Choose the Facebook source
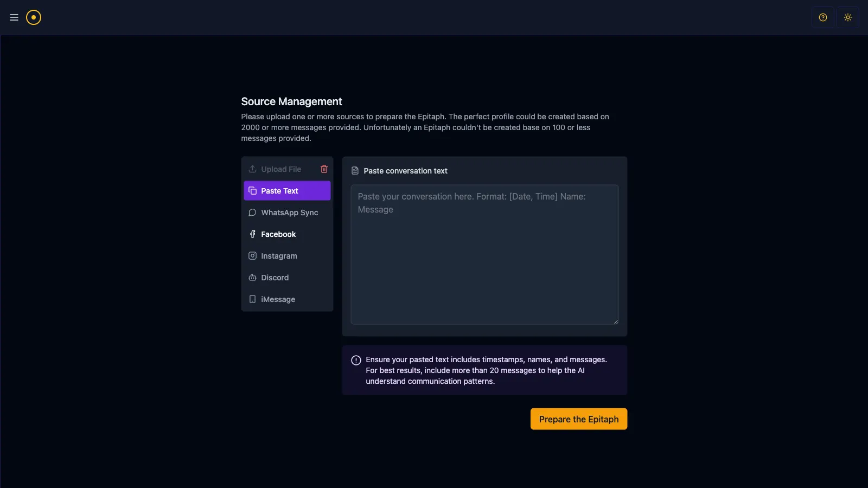868x488 pixels. point(287,234)
